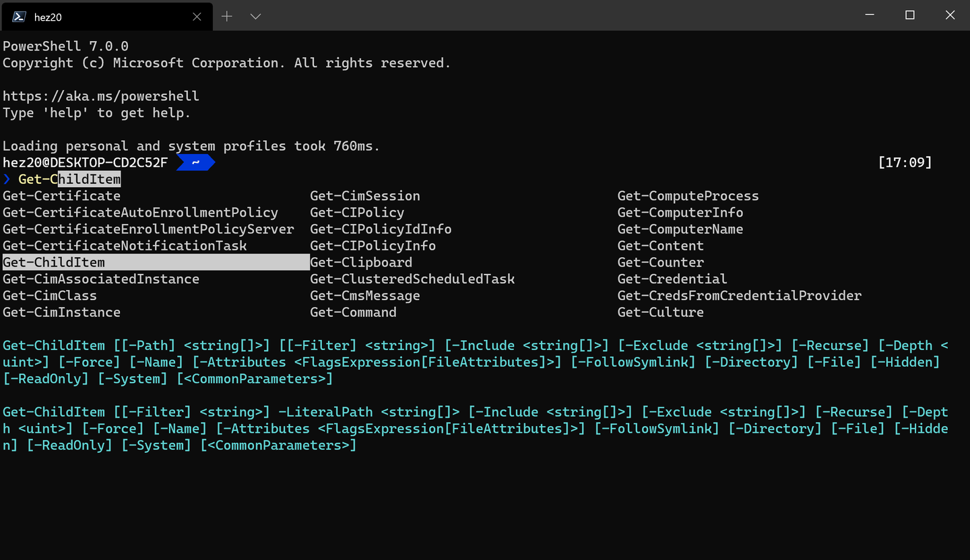Click the blue ~ directory badge in prompt
The image size is (970, 560).
point(195,162)
